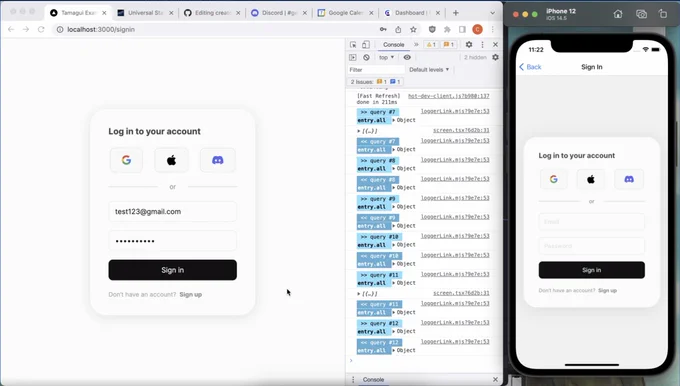Focus the email field containing test123@gmail.com
680x386 pixels.
pyautogui.click(x=173, y=212)
